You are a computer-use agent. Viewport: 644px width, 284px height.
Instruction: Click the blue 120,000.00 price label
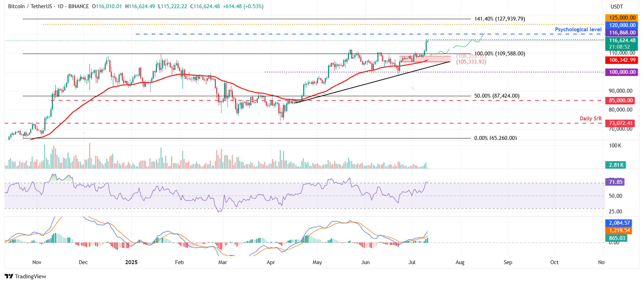(x=622, y=25)
